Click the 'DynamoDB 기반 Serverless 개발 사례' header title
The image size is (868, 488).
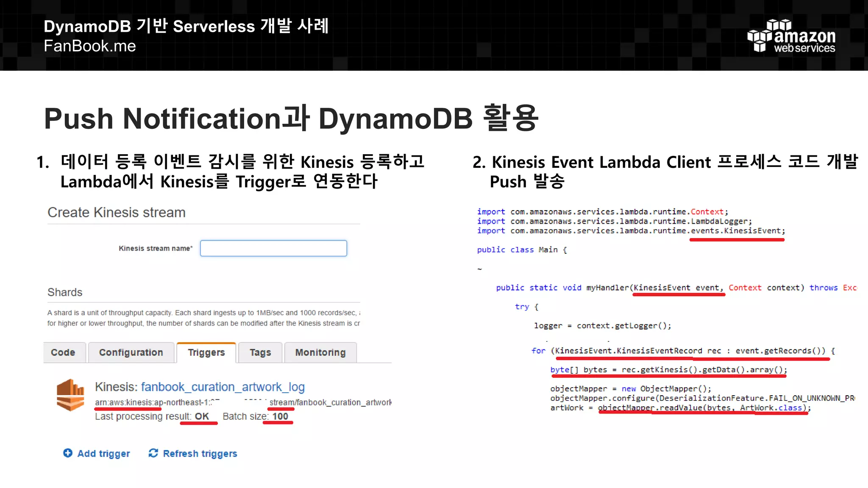coord(186,26)
